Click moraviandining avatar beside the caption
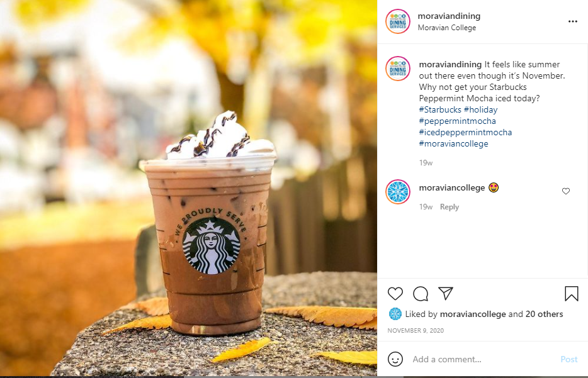 tap(397, 69)
